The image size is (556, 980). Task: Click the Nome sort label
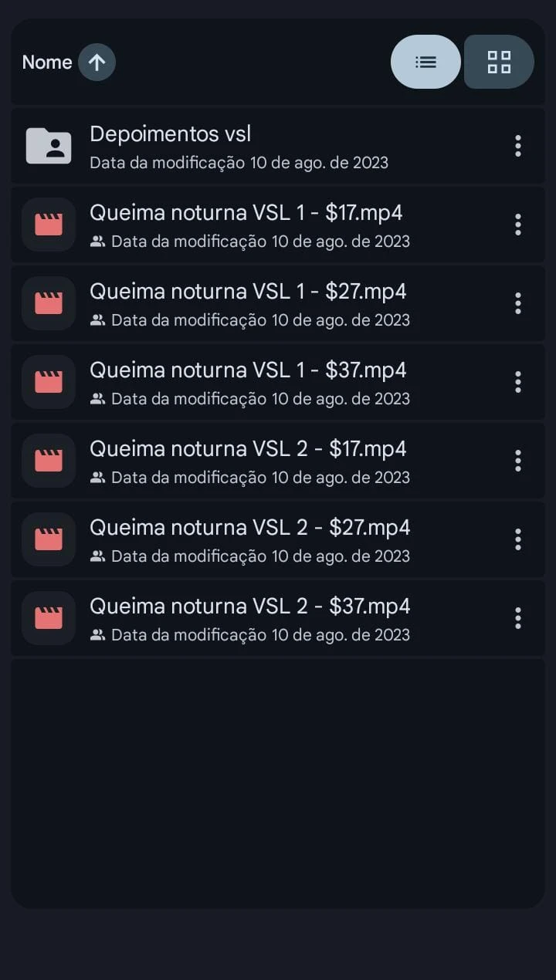[47, 63]
